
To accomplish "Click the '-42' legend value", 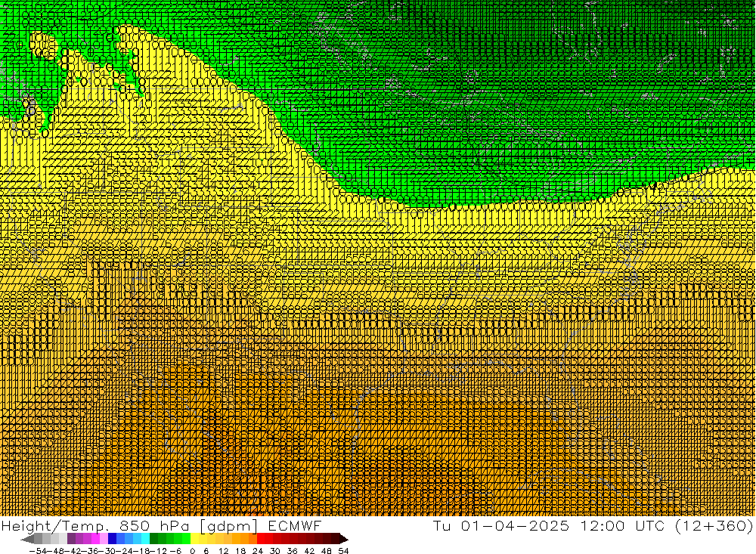I will click(73, 551).
